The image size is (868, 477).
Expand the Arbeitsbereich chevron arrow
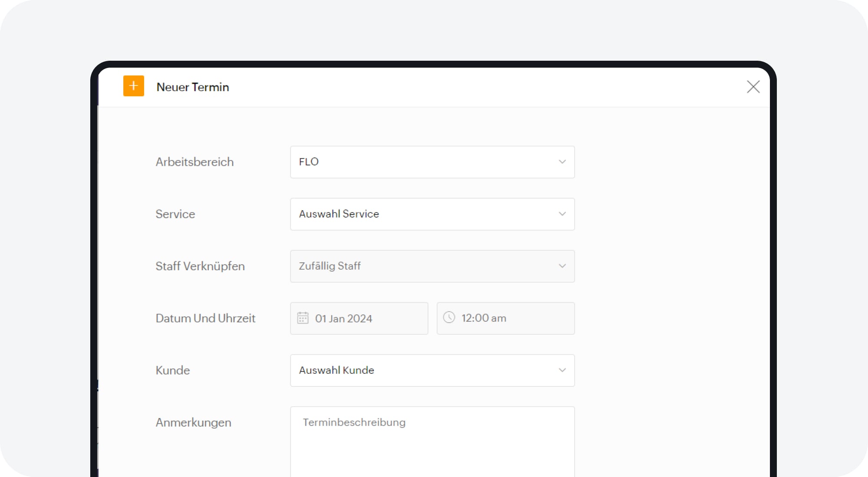(562, 162)
